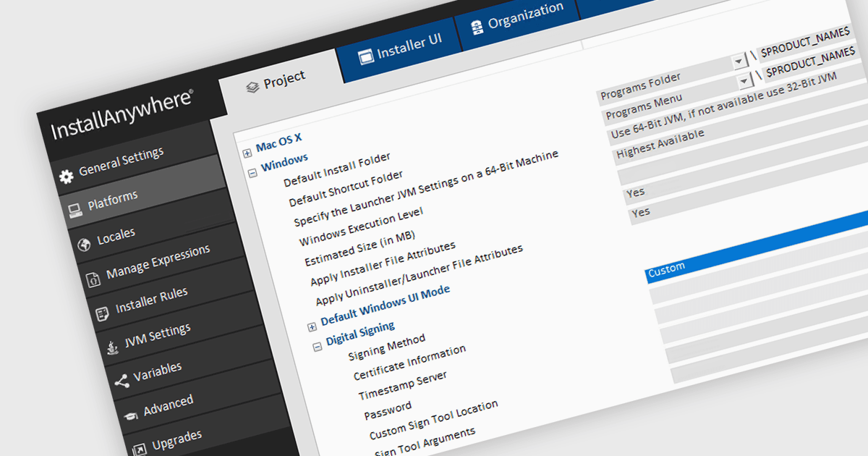Select Timestamp Server row

click(x=403, y=386)
